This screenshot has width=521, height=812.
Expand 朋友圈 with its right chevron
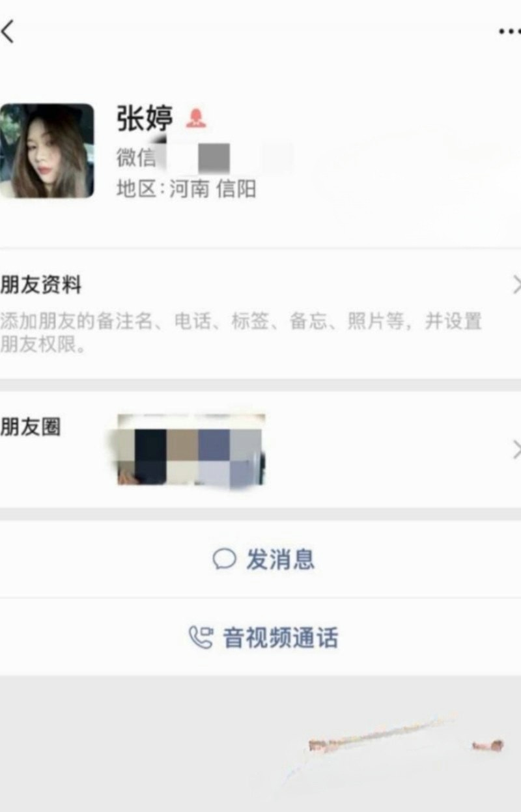pyautogui.click(x=516, y=450)
